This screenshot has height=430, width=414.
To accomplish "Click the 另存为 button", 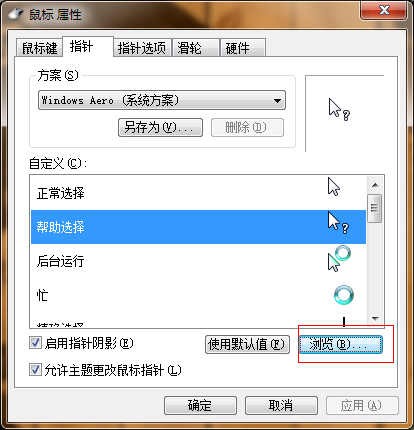I will coord(160,127).
